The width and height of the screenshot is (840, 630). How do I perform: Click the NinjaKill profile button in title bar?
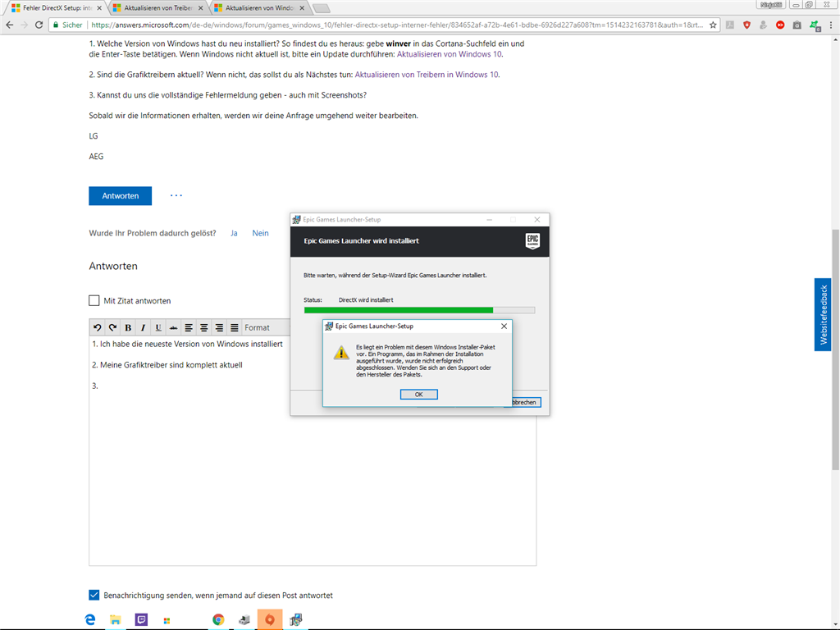(771, 5)
